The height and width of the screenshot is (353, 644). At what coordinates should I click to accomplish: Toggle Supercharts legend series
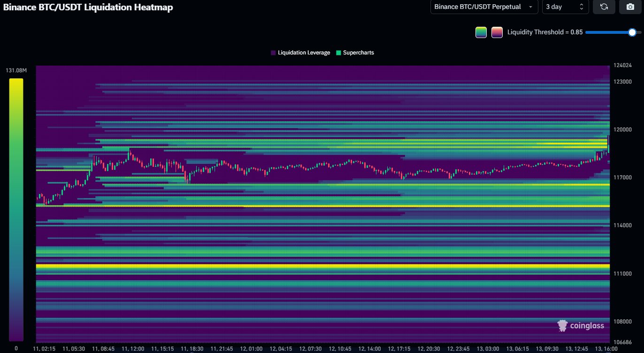point(355,53)
